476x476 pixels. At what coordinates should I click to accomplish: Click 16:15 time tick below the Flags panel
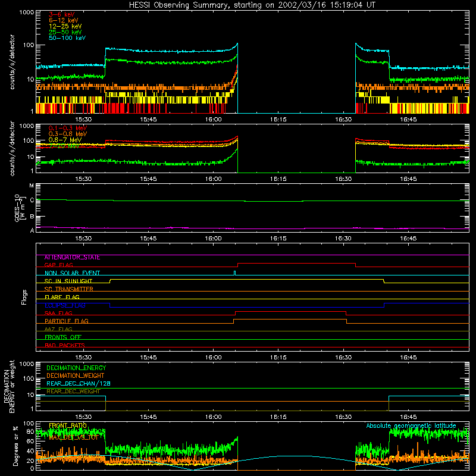coord(278,358)
